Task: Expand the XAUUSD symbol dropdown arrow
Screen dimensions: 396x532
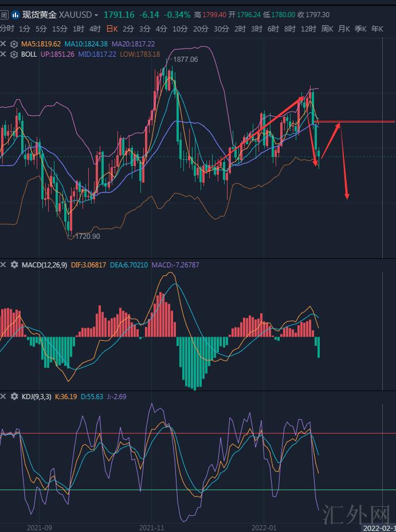Action: (x=96, y=15)
